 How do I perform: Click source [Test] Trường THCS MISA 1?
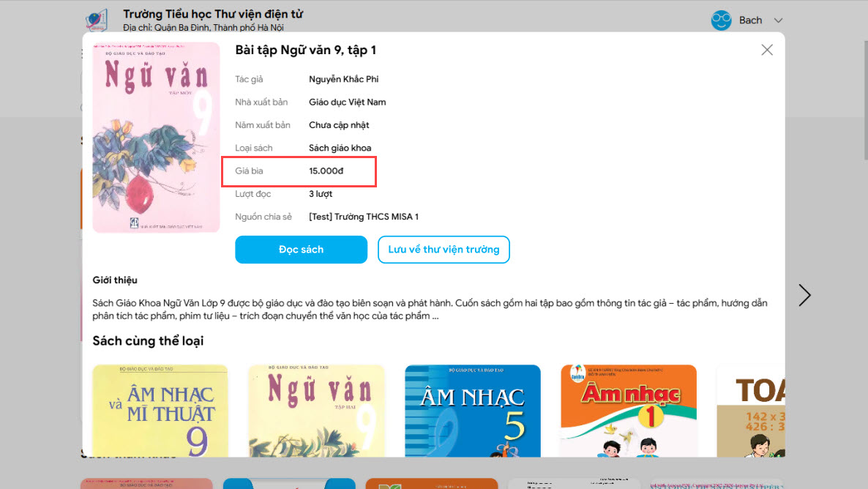pos(364,217)
